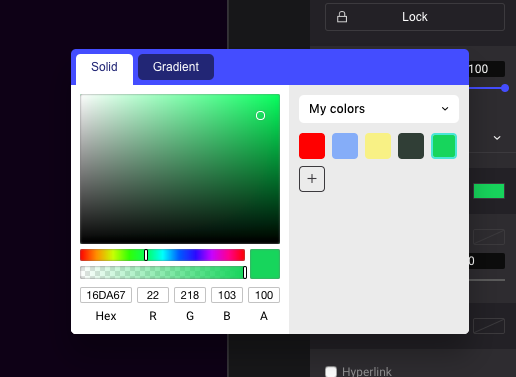Open the My colors dropdown
This screenshot has height=377, width=516.
[379, 109]
